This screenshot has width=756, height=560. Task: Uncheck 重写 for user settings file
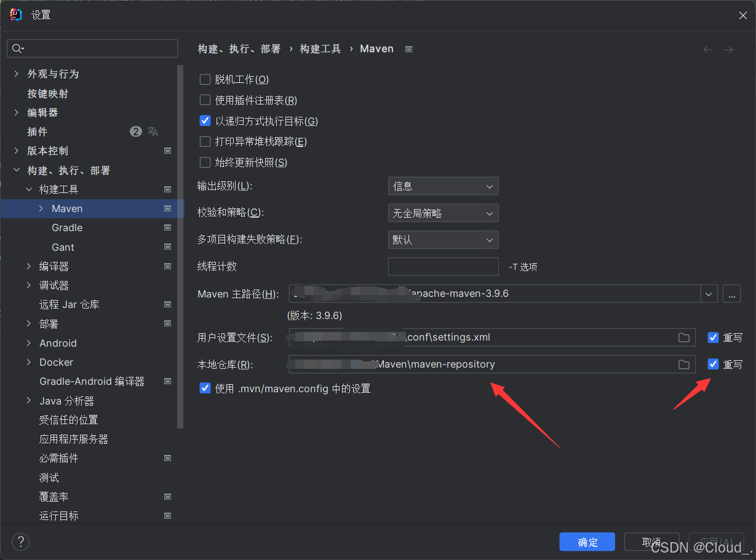point(714,337)
